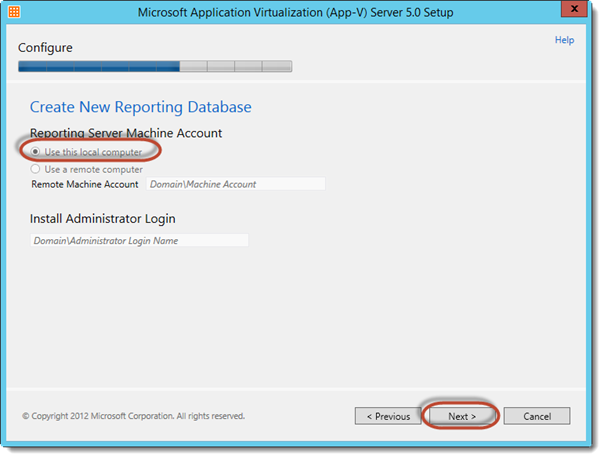The width and height of the screenshot is (604, 459).
Task: Click the 'Reporting Server Machine Account' label
Action: click(x=126, y=133)
